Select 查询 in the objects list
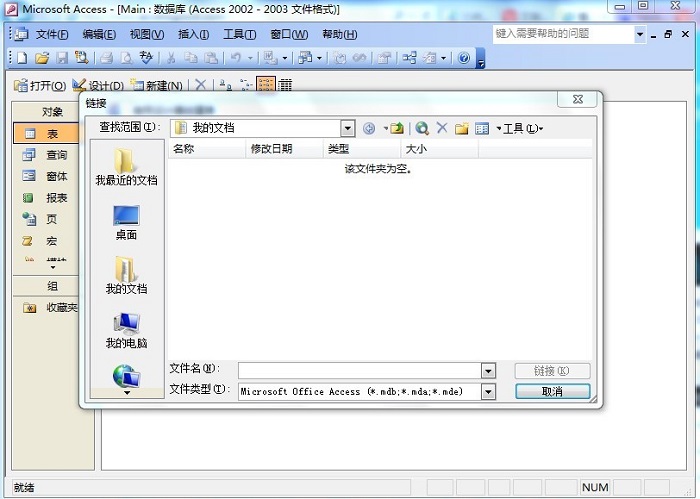Viewport: 700px width, 499px height. click(46, 155)
